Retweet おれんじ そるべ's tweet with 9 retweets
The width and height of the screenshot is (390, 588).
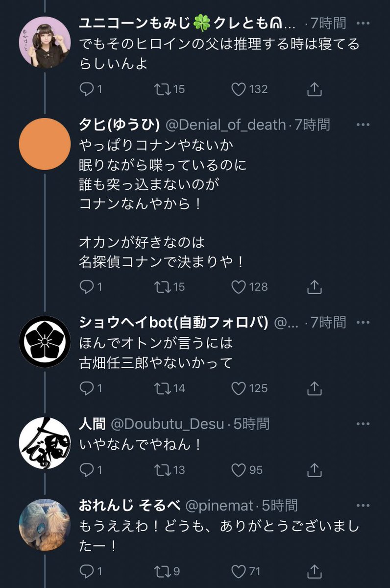[x=161, y=571]
